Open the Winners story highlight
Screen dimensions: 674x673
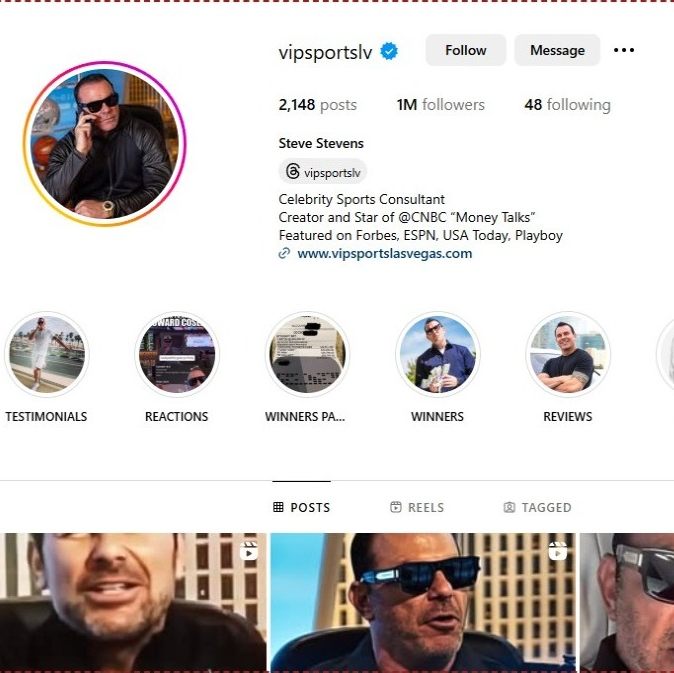(x=438, y=354)
